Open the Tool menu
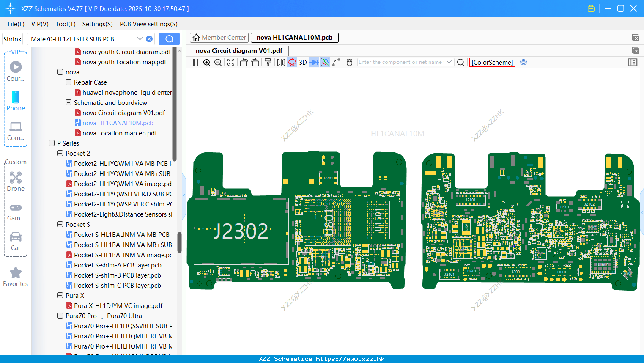This screenshot has width=644, height=363. [66, 24]
